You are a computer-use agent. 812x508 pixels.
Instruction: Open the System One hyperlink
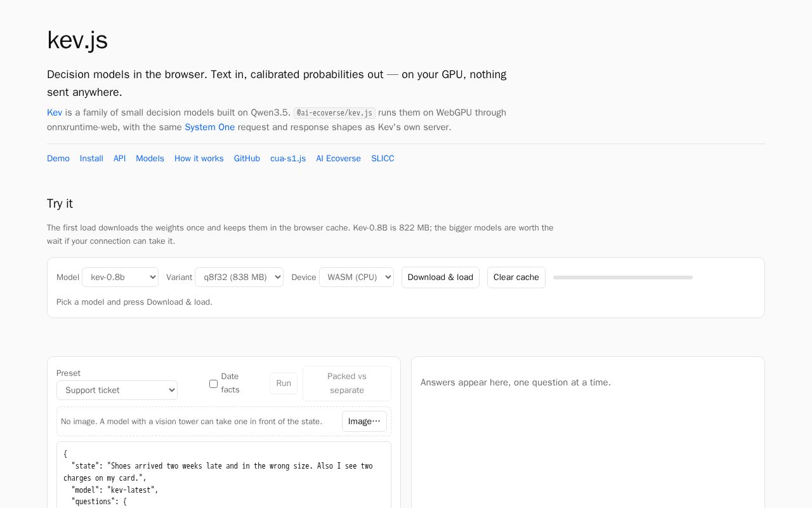[209, 127]
